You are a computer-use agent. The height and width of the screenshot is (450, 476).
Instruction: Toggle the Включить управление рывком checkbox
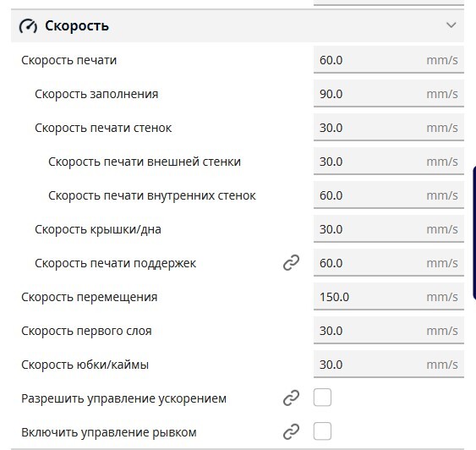click(x=322, y=431)
